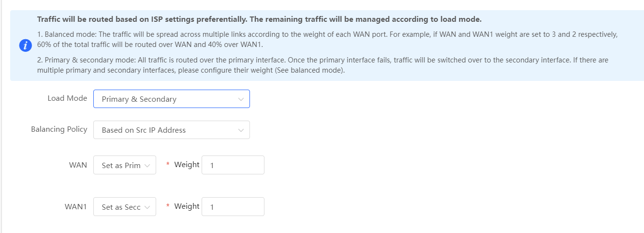This screenshot has width=644, height=233.
Task: Open the WAN 'Set as Prim' role dropdown
Action: click(125, 165)
